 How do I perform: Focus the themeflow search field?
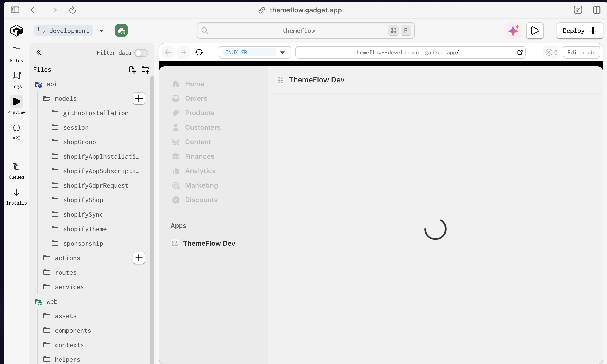tap(306, 31)
